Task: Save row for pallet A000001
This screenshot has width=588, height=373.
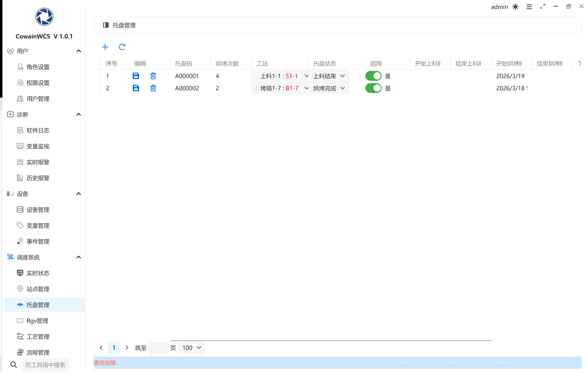Action: tap(136, 76)
